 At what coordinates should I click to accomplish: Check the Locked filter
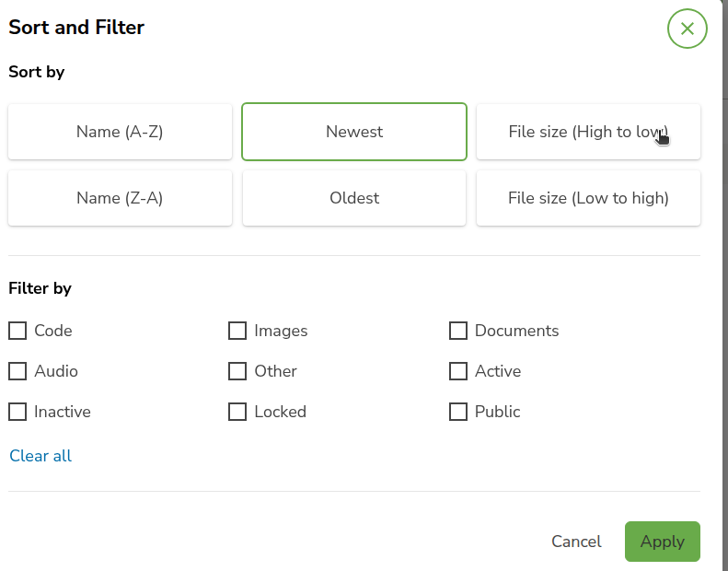(237, 412)
